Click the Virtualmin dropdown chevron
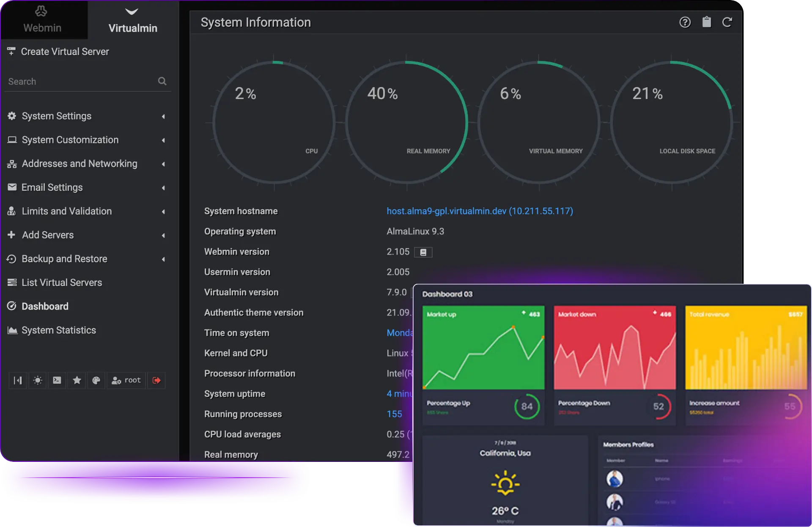The image size is (812, 527). [132, 11]
